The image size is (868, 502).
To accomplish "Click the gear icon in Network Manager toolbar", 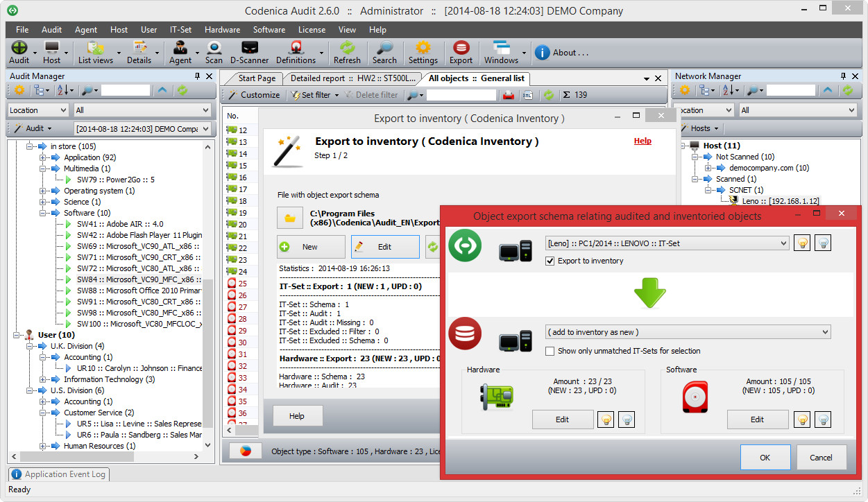I will point(685,90).
